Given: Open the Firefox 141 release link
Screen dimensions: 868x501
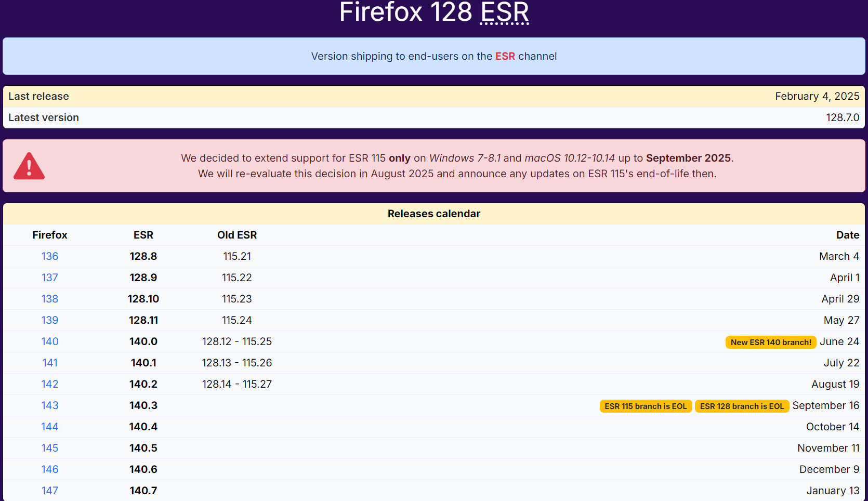Looking at the screenshot, I should (x=50, y=363).
